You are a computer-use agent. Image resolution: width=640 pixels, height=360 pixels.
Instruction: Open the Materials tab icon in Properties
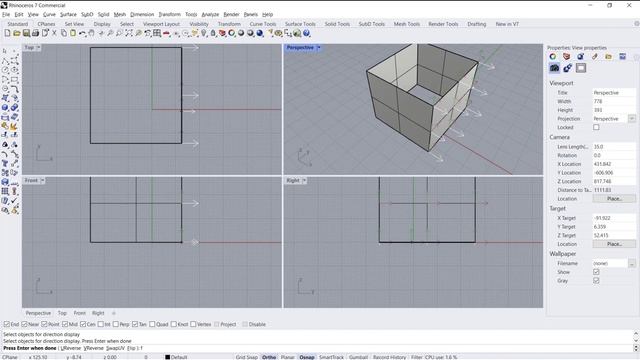595,56
